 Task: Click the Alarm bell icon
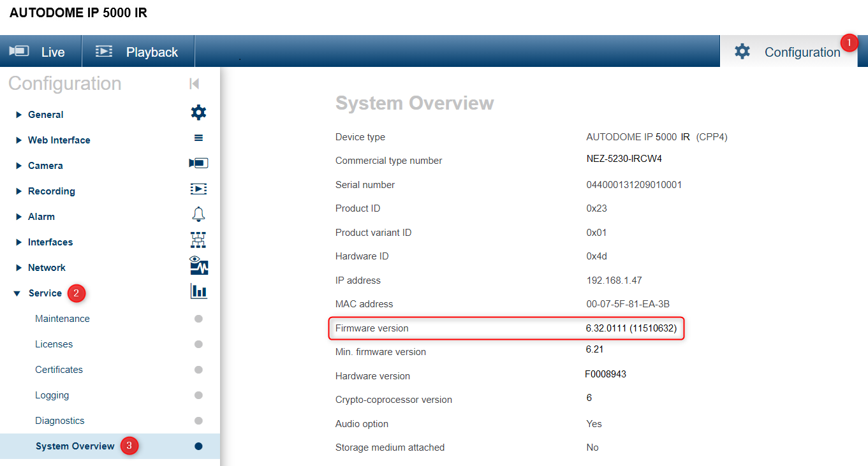coord(198,215)
